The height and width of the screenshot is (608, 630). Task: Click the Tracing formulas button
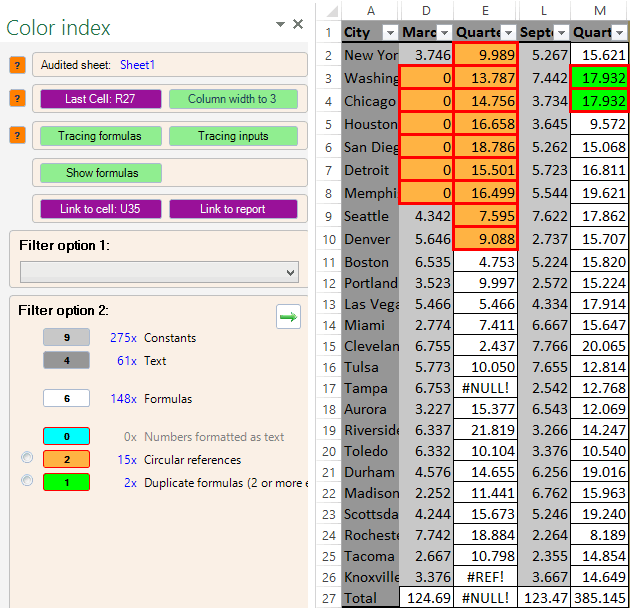click(x=100, y=136)
